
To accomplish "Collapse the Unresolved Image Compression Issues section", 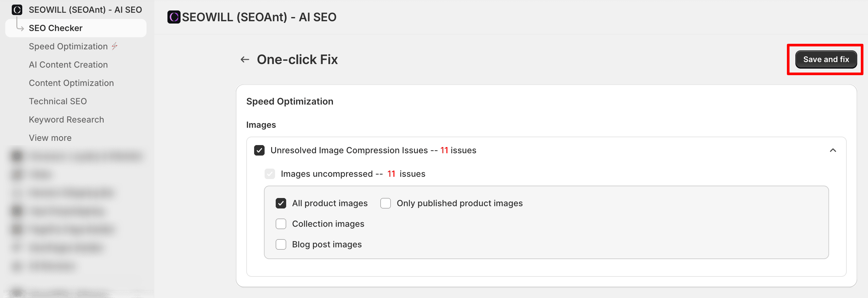I will [833, 150].
